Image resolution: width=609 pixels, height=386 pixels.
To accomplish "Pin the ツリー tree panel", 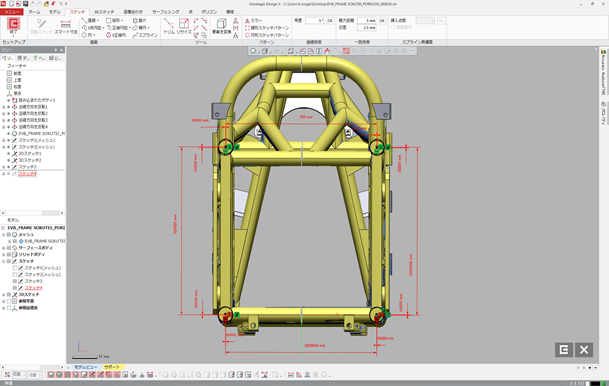I will point(56,50).
